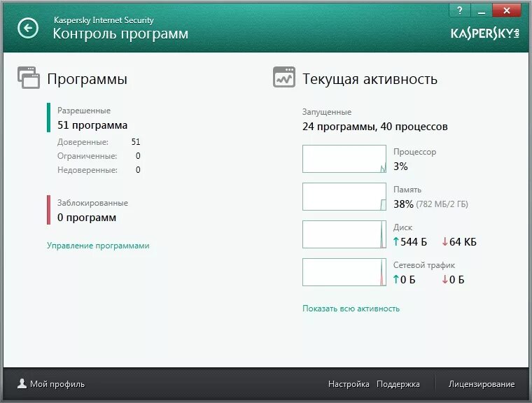Screen dimensions: 532x403
Task: Open help with the question mark button
Action: tap(460, 10)
